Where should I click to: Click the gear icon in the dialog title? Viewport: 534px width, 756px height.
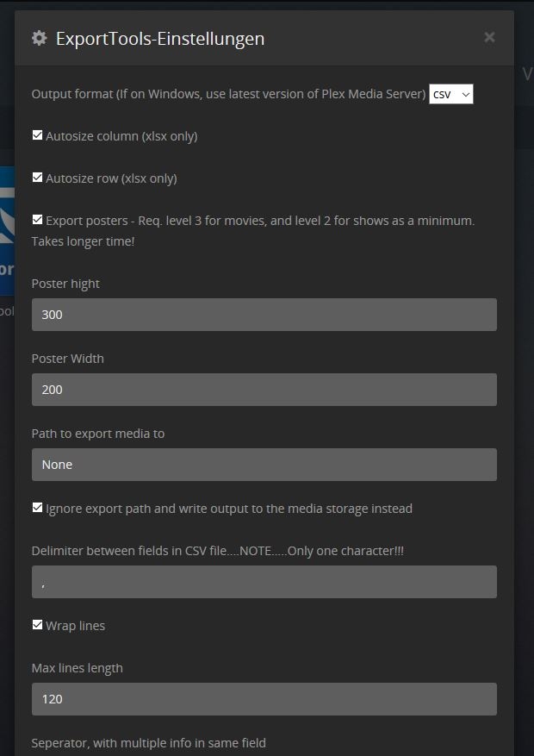tap(39, 38)
